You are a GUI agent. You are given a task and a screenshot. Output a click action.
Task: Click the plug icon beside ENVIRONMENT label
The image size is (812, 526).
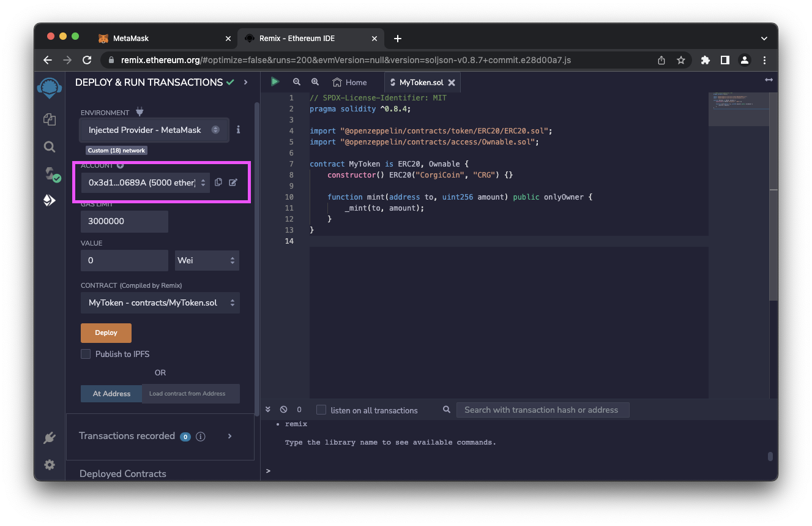[x=140, y=111]
